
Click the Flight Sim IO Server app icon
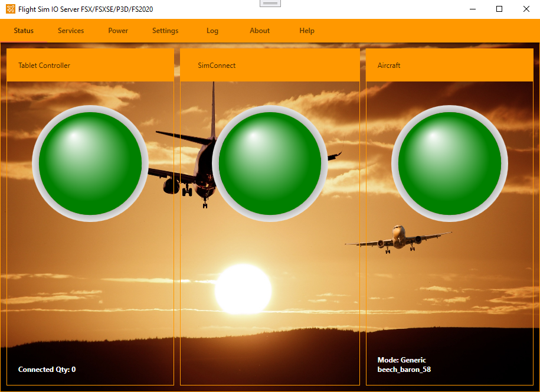11,9
